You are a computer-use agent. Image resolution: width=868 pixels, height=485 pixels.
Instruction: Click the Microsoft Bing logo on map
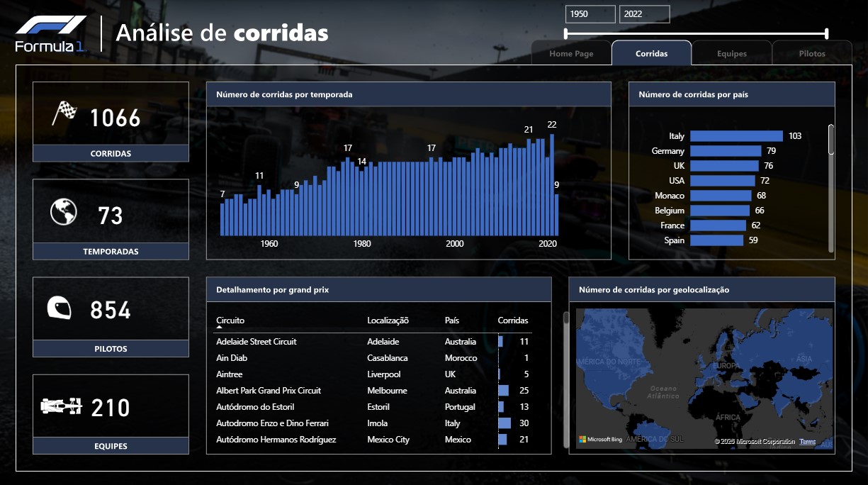tap(600, 440)
